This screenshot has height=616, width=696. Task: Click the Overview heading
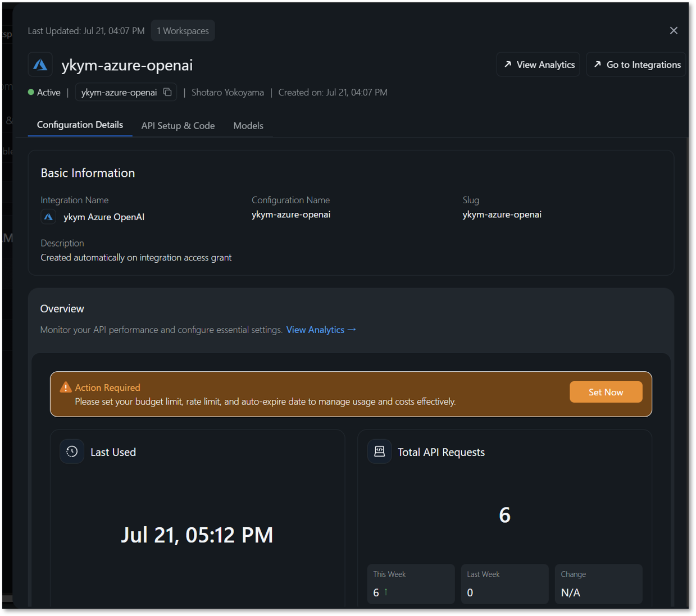[62, 309]
